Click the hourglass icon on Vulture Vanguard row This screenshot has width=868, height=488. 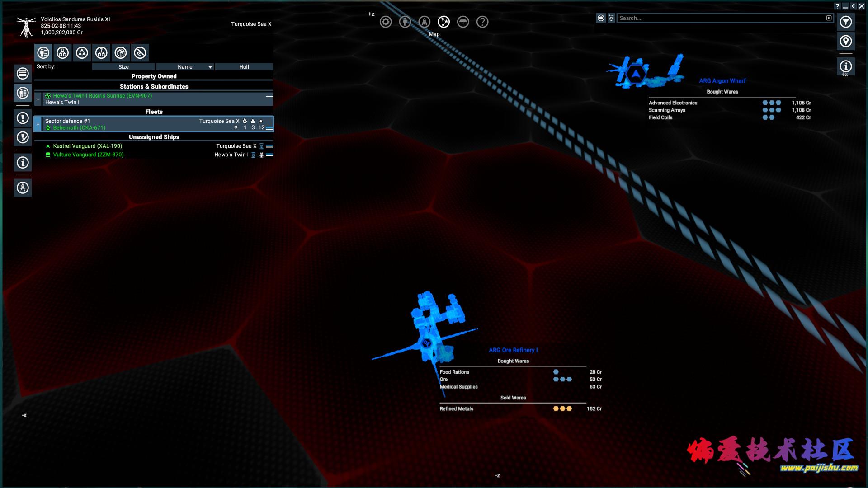point(254,155)
